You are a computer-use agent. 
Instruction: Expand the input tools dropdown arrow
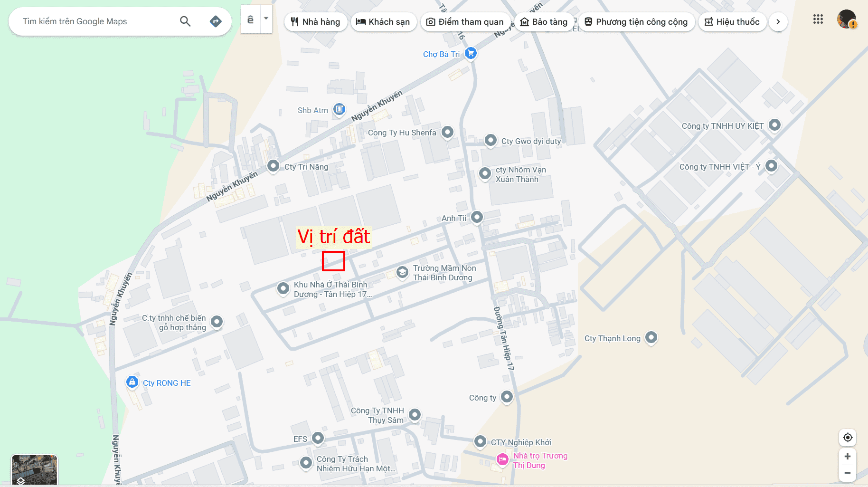(266, 19)
